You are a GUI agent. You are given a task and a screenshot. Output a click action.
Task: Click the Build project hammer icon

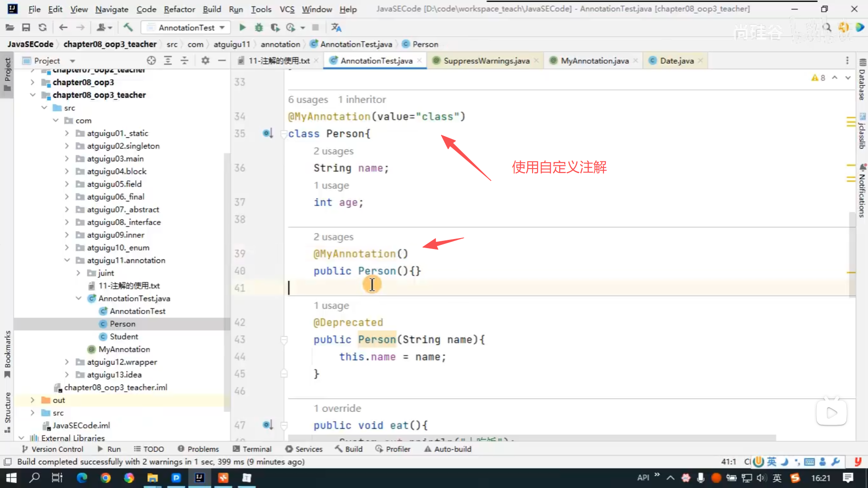[x=128, y=28]
